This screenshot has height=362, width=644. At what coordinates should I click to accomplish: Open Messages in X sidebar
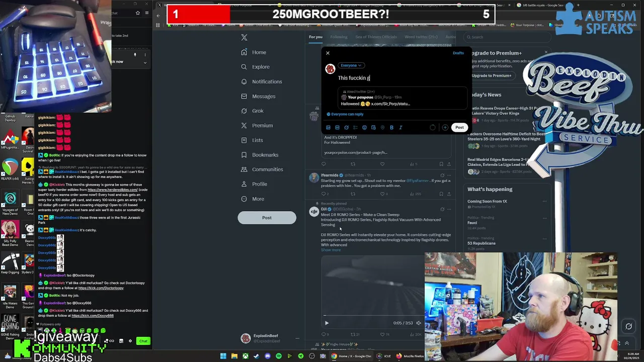pos(258,96)
